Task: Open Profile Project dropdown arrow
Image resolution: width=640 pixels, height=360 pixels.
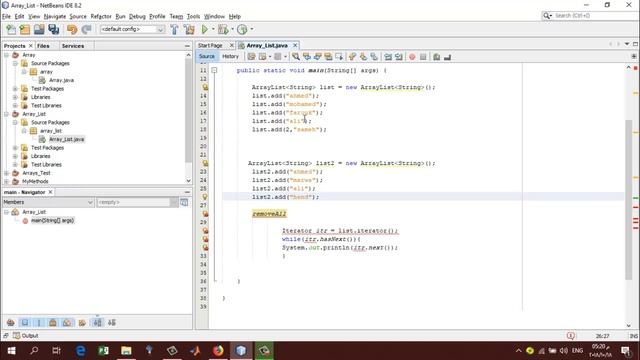Action: 251,29
